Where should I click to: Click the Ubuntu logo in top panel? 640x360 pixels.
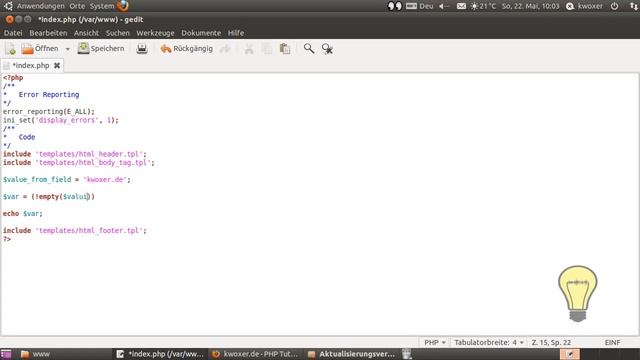(8, 6)
